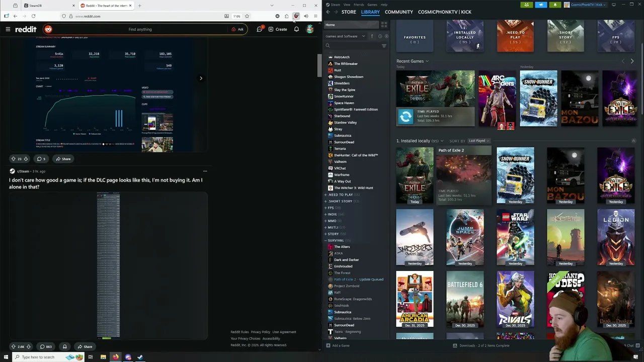Downvote the post with 23 votes

26,159
